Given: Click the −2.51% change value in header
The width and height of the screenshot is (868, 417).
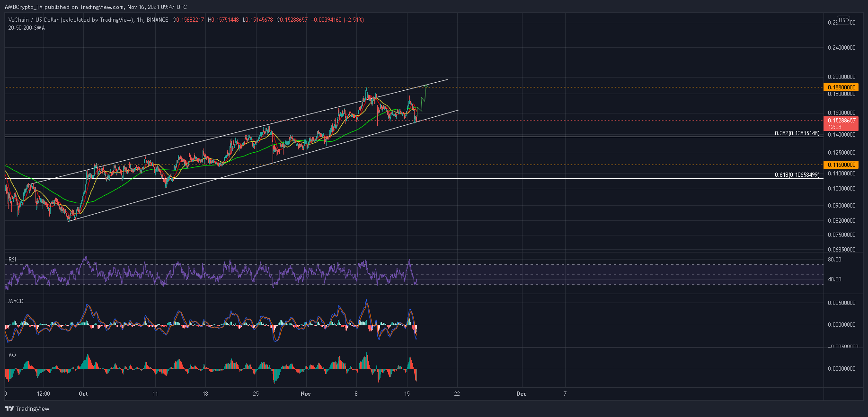Looking at the screenshot, I should (354, 20).
